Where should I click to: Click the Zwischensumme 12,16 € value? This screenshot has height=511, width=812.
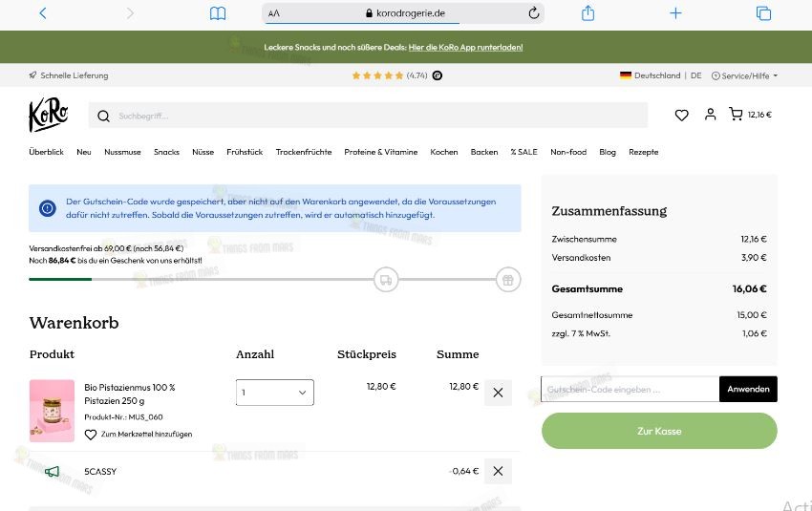click(754, 239)
